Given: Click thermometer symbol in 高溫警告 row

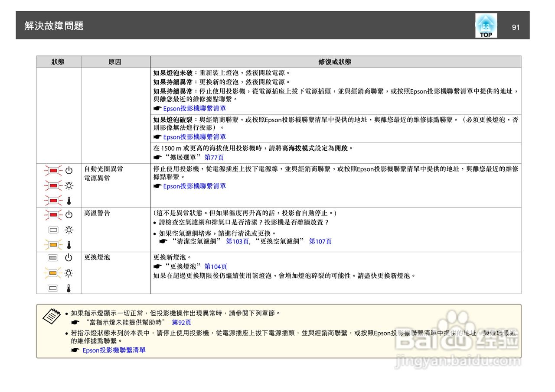Looking at the screenshot, I should [69, 245].
